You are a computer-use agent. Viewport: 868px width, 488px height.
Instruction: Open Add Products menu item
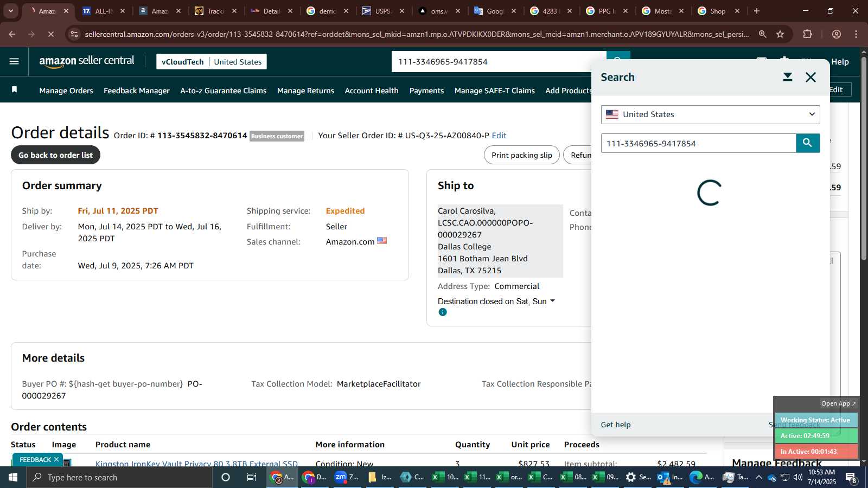coord(568,91)
